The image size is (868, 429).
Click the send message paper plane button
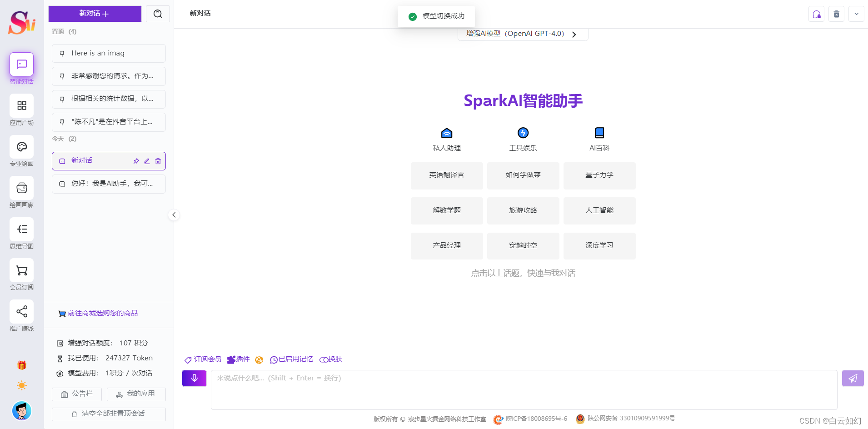pyautogui.click(x=853, y=378)
